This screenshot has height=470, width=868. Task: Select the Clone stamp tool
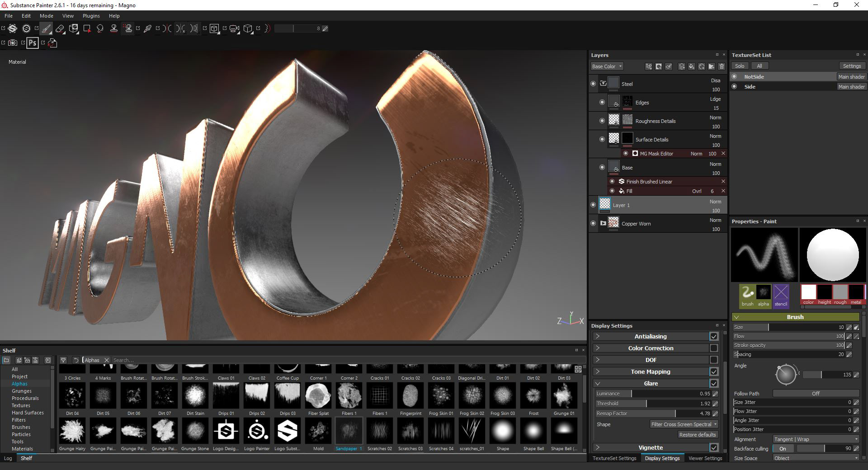[x=114, y=28]
